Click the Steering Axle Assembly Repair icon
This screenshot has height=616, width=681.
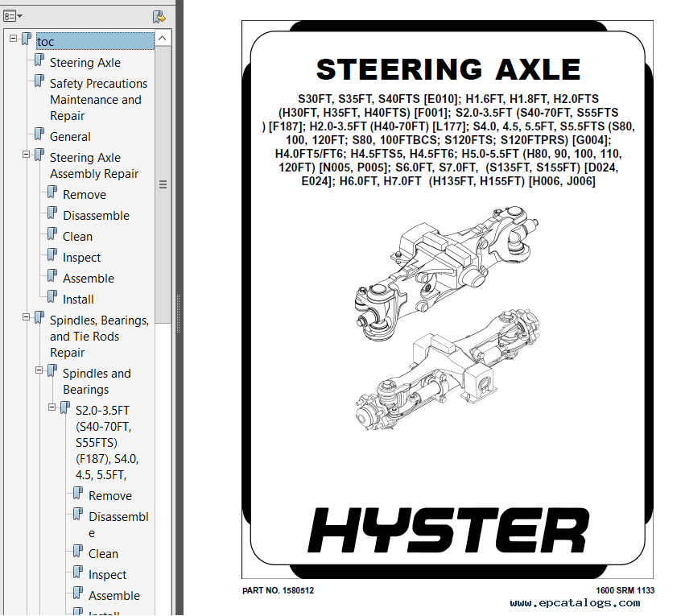coord(39,155)
